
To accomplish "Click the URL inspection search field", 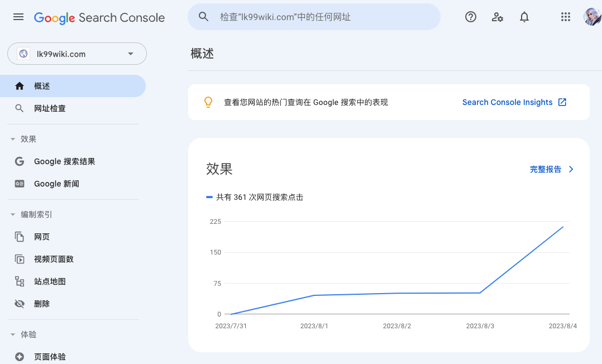I will point(314,17).
